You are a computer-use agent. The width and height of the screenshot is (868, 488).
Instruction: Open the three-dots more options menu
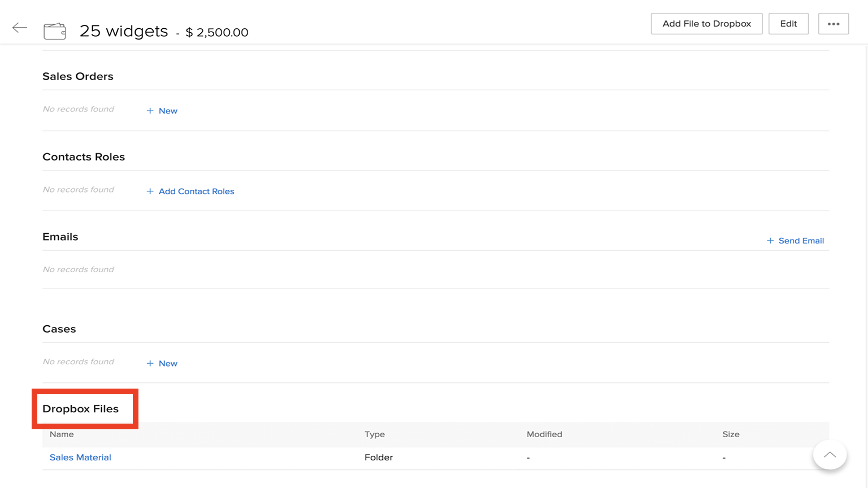click(833, 24)
